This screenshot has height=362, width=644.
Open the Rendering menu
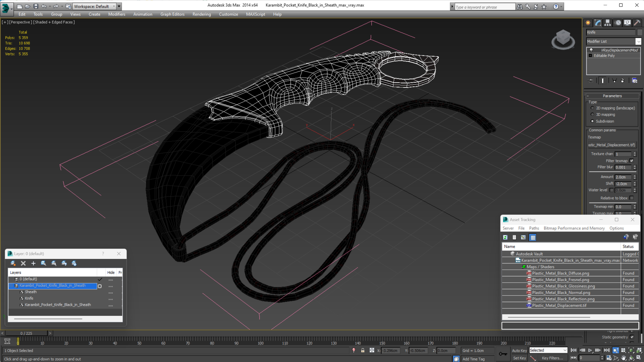click(x=202, y=14)
